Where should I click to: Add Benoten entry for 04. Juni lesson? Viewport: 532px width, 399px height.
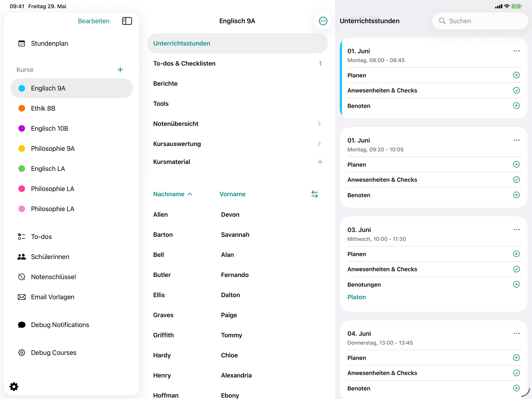516,388
